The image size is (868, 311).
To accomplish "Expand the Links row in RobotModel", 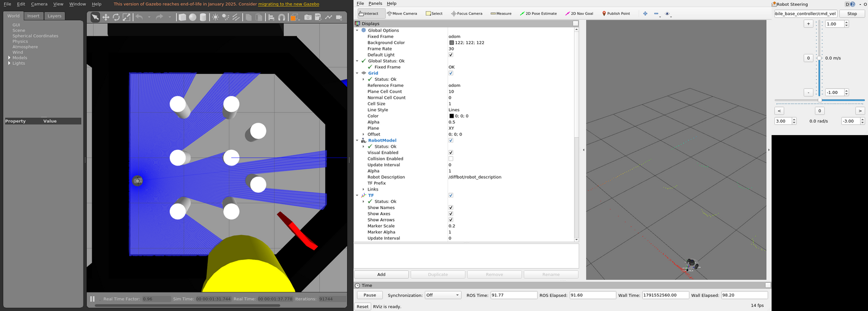I will (x=363, y=189).
